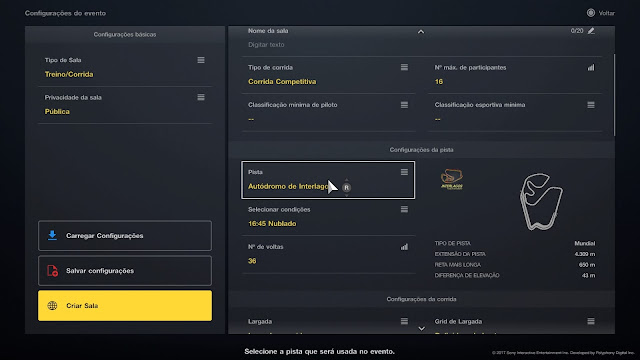This screenshot has height=360, width=640.
Task: Click the Pista list icon
Action: [404, 172]
